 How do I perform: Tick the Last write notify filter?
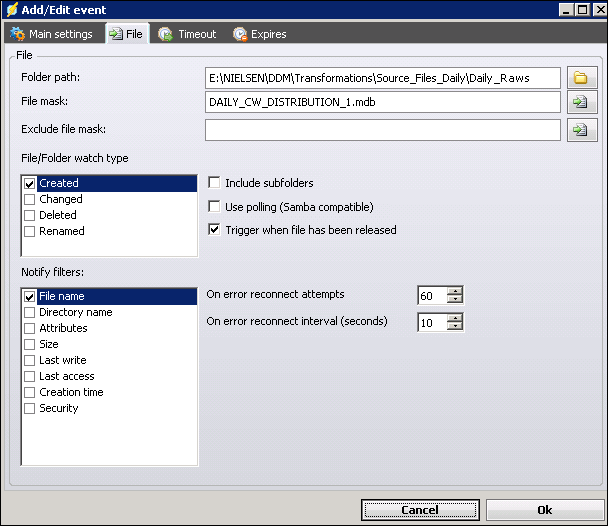tap(29, 360)
